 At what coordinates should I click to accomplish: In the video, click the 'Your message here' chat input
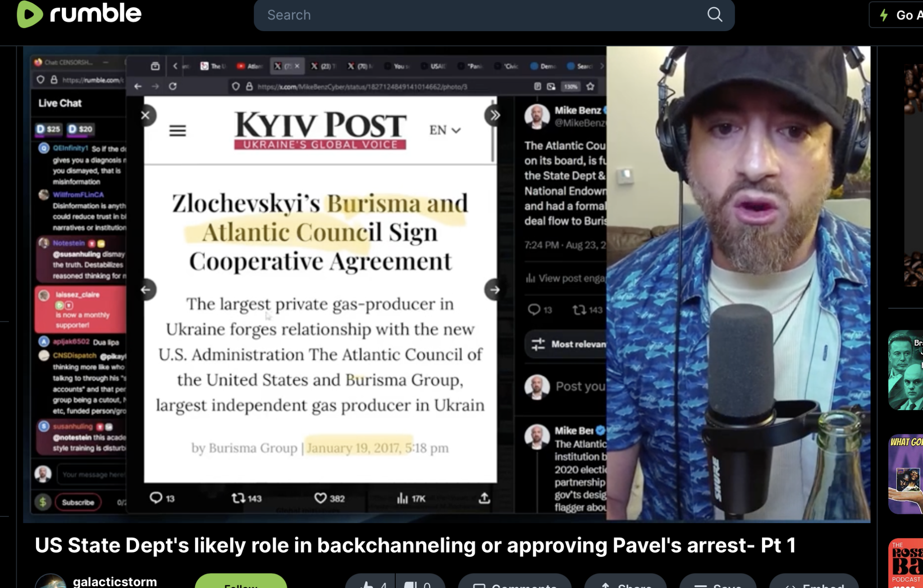[92, 474]
